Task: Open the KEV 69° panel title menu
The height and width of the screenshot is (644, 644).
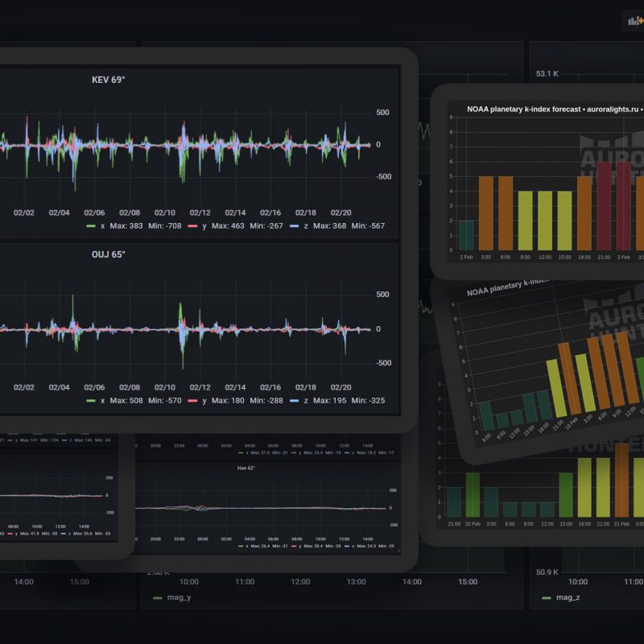Action: [x=108, y=80]
